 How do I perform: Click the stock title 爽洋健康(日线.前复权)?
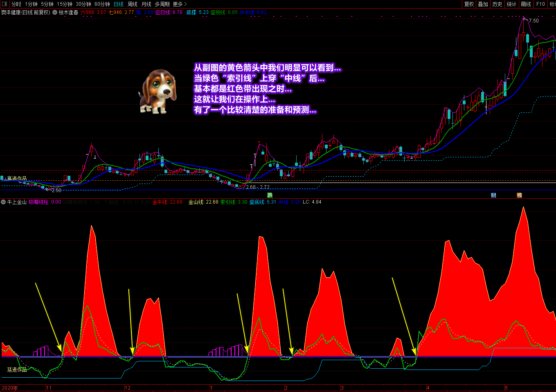tap(26, 12)
